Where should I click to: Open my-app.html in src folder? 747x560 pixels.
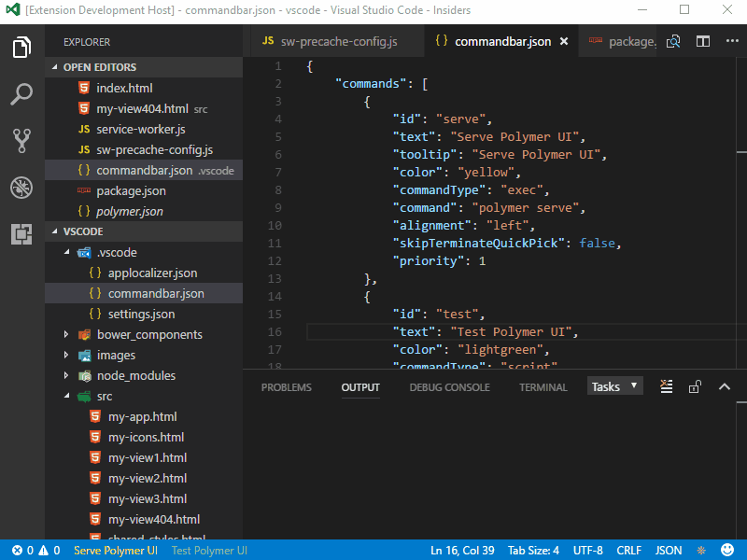[x=144, y=416]
